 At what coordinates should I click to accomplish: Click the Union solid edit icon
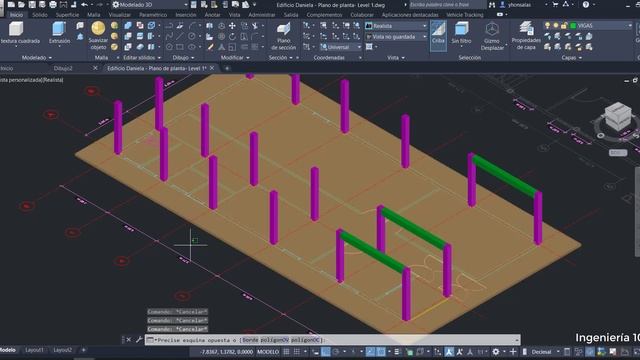[128, 26]
